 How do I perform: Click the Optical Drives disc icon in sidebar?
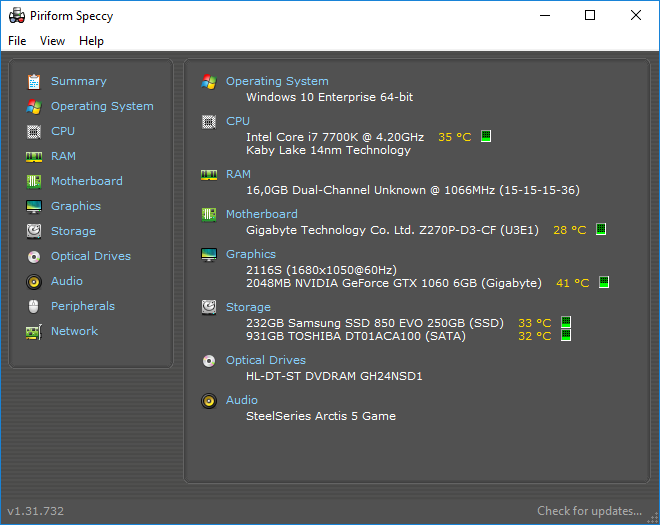34,256
